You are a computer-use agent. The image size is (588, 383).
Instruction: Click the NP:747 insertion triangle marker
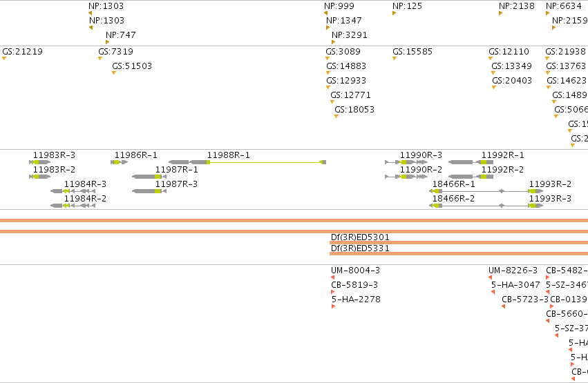point(108,42)
